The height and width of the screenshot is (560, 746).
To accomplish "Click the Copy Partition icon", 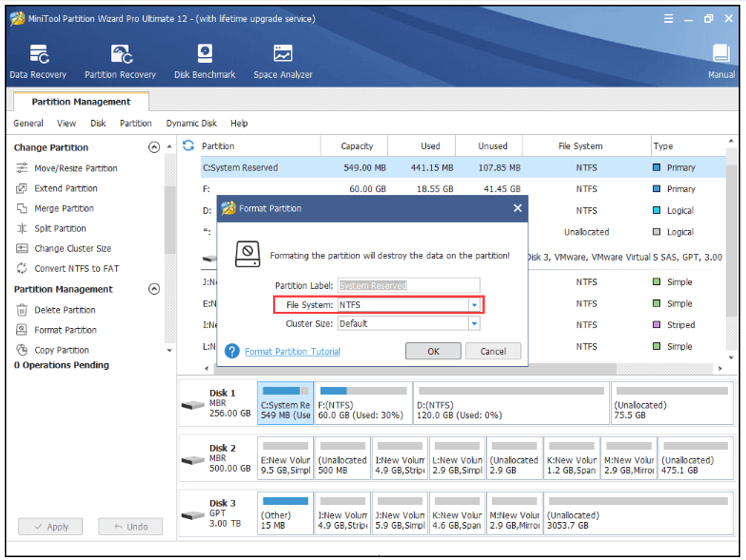I will tap(22, 350).
